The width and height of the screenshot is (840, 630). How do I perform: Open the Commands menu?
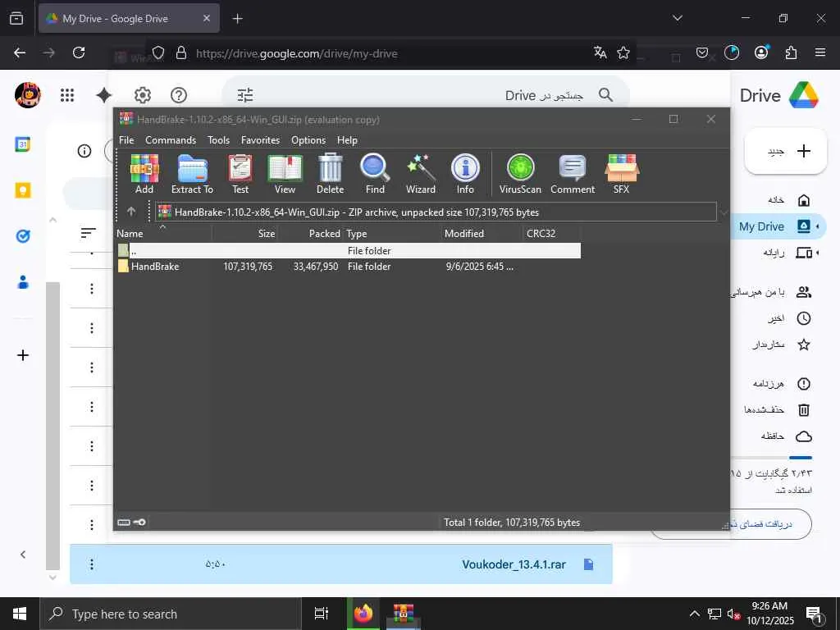tap(171, 139)
